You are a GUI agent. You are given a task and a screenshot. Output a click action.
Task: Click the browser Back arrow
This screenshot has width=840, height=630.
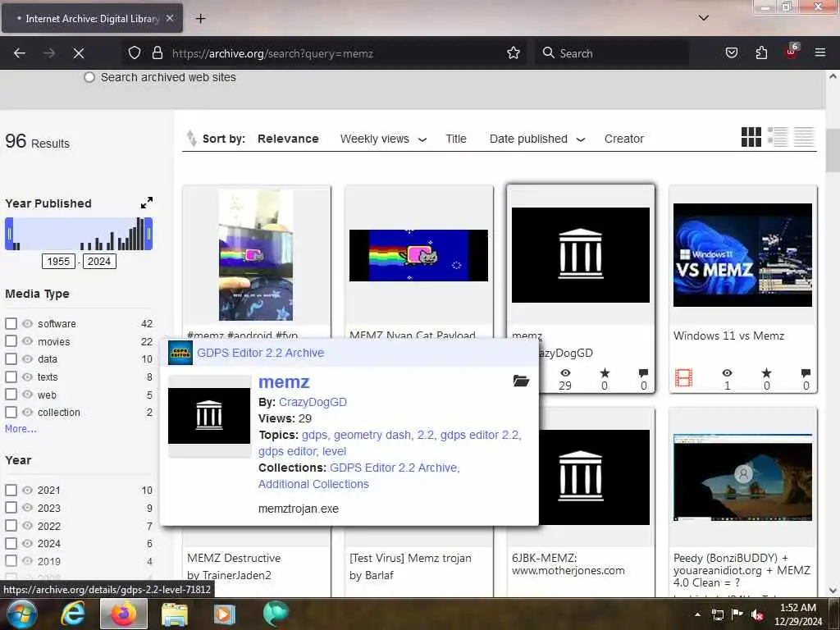20,53
